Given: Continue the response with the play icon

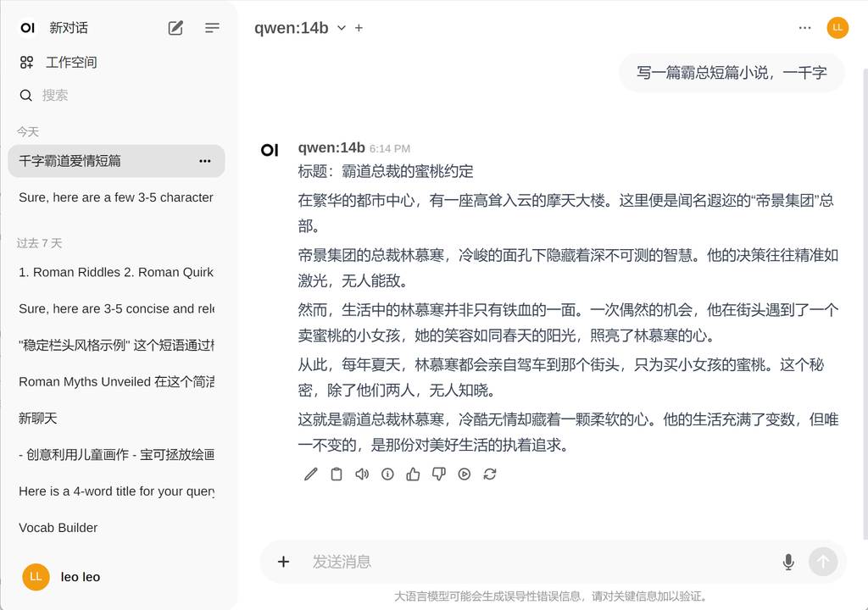Looking at the screenshot, I should click(465, 474).
